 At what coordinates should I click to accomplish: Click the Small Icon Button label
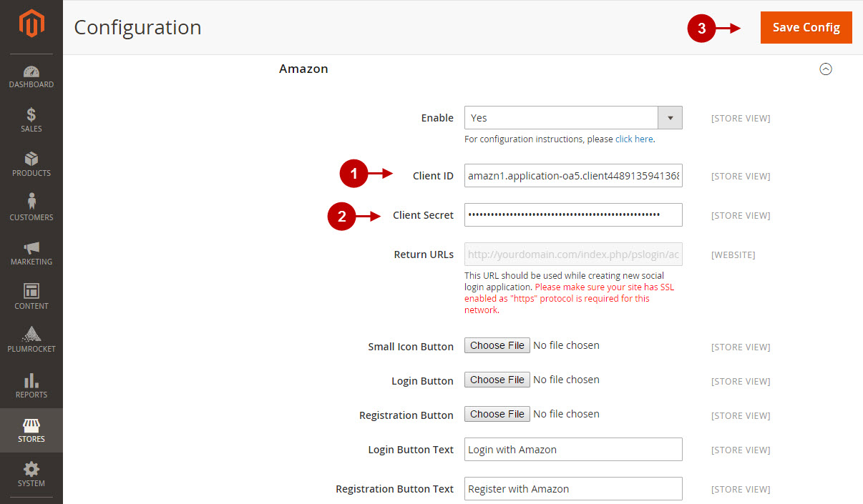coord(411,347)
